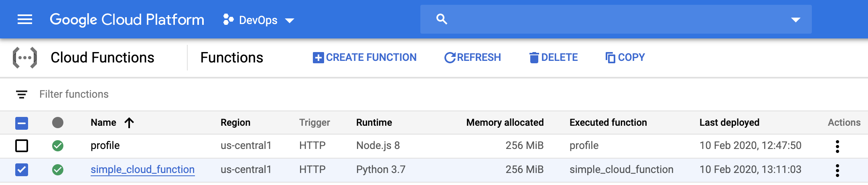Sort by Last deployed column
Viewport: 868px width, 185px height.
730,123
